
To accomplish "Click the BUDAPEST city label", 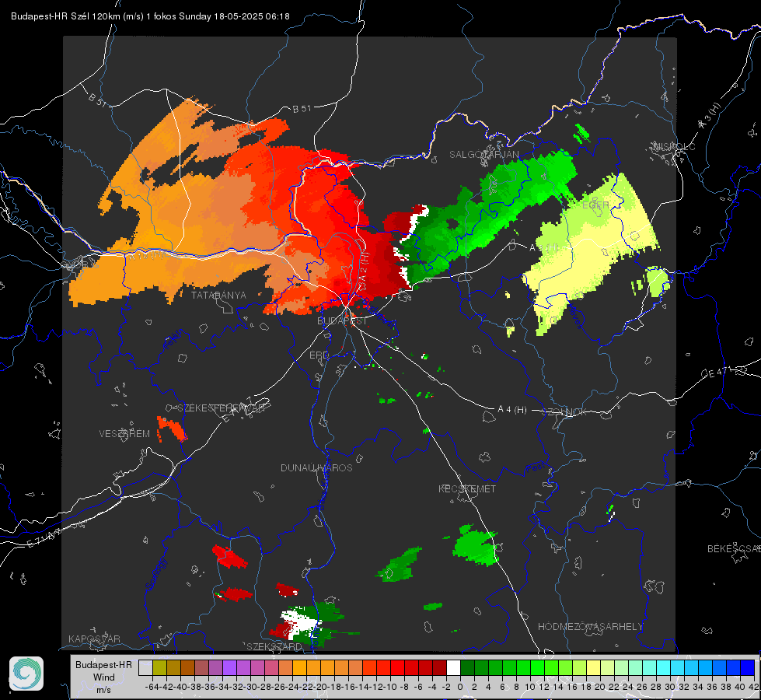I will point(342,321).
